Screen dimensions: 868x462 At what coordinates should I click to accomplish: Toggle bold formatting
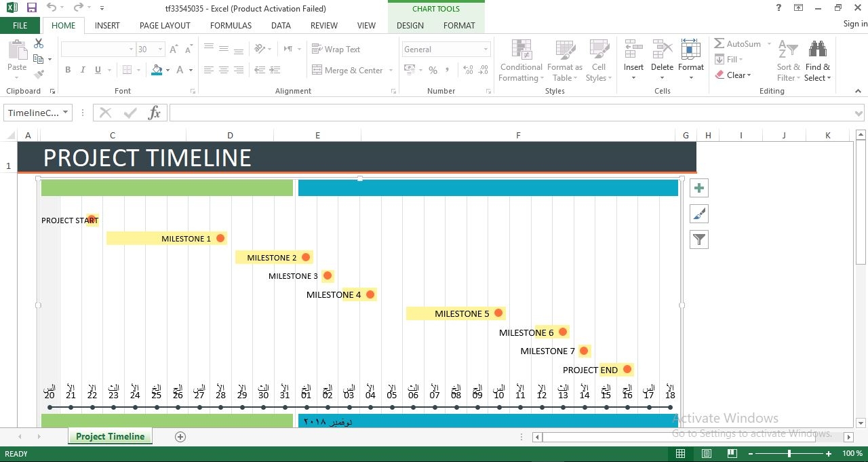click(x=67, y=70)
